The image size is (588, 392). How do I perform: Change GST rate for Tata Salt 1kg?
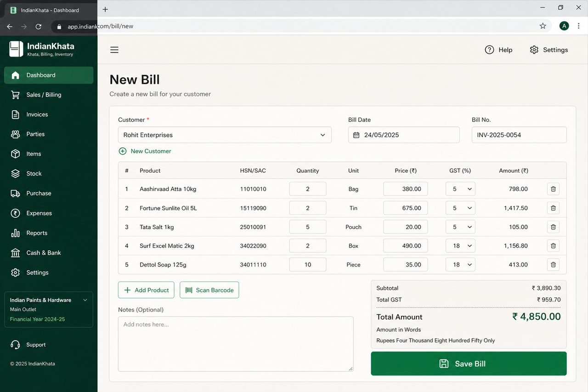(460, 227)
